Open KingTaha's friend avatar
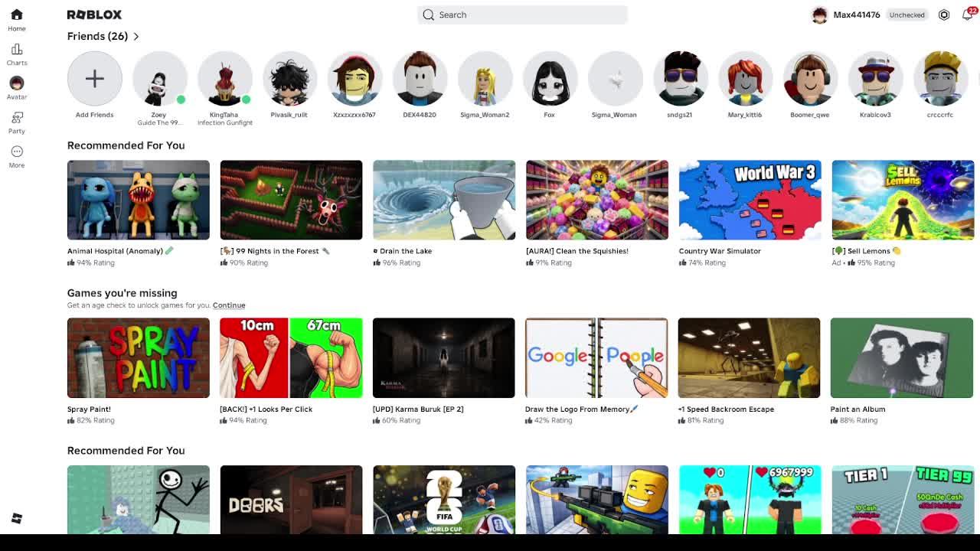Image resolution: width=980 pixels, height=551 pixels. (x=225, y=79)
